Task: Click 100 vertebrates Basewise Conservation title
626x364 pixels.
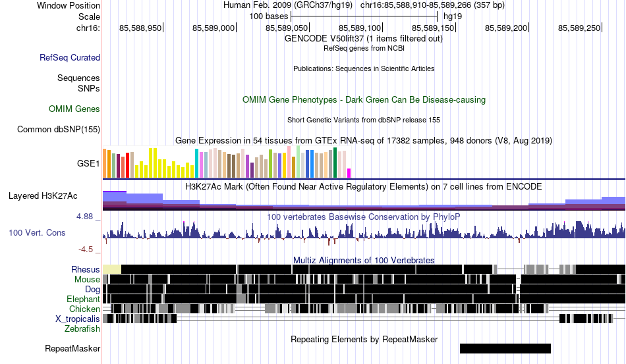Action: point(364,217)
